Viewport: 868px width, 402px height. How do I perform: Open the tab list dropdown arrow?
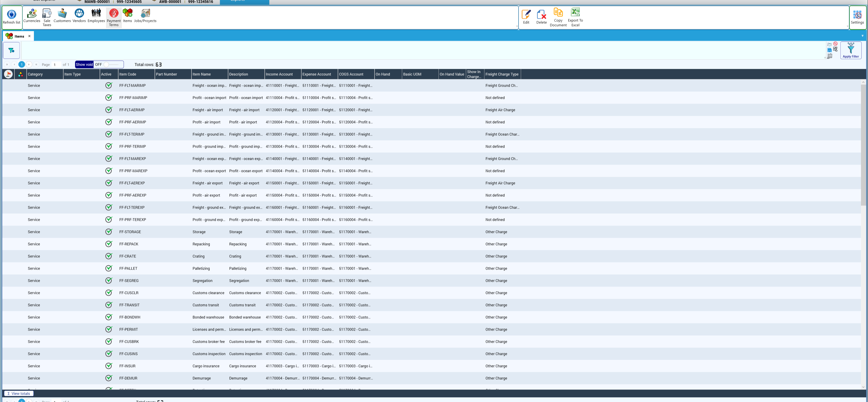coord(862,36)
